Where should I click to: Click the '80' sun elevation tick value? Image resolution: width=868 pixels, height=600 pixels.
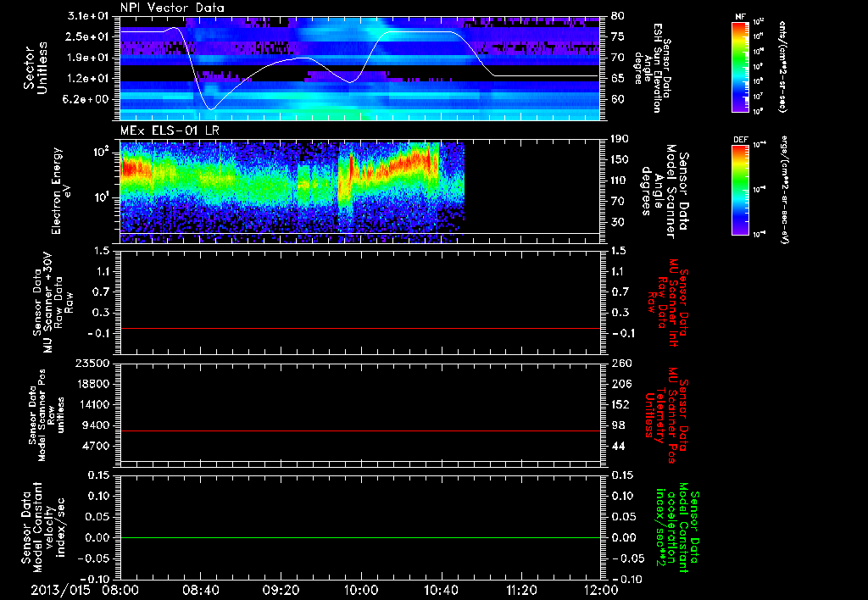pos(617,16)
